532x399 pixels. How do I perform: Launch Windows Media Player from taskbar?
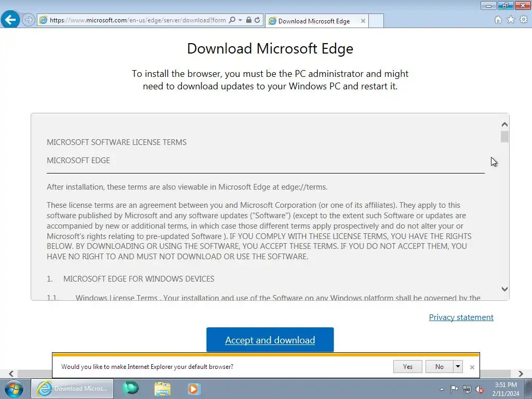194,389
